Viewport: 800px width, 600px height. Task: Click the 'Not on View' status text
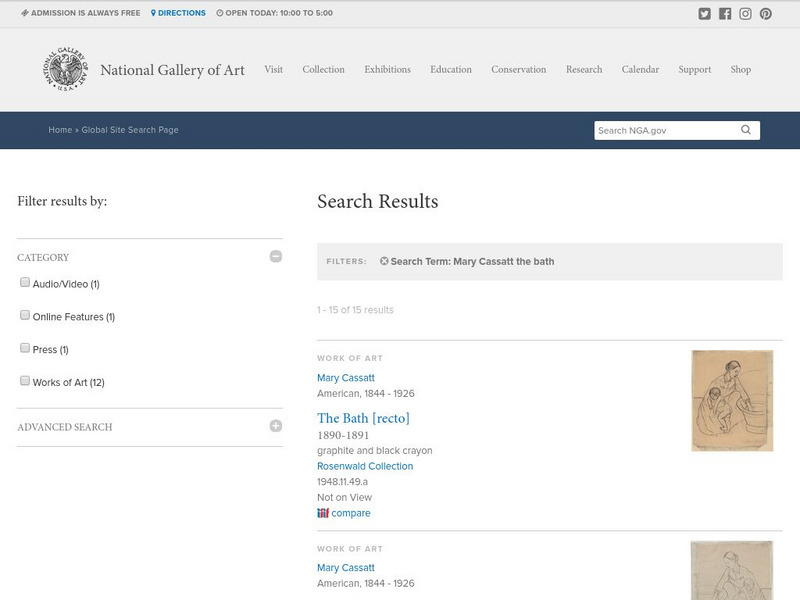344,497
